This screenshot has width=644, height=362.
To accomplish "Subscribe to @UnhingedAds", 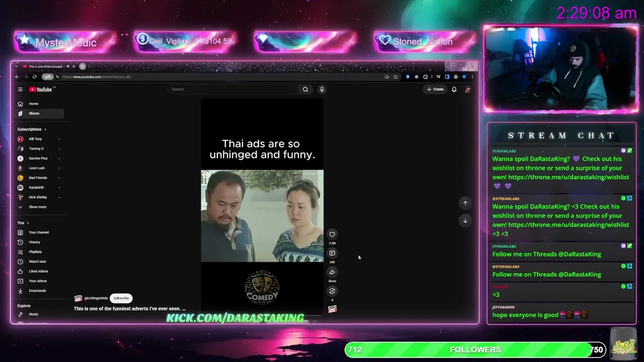I will (x=121, y=298).
